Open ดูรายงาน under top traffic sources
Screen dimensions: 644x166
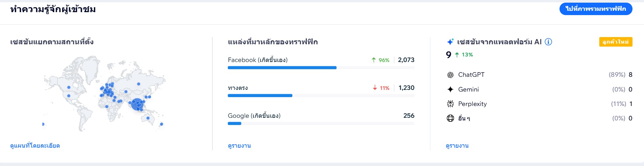(x=239, y=146)
